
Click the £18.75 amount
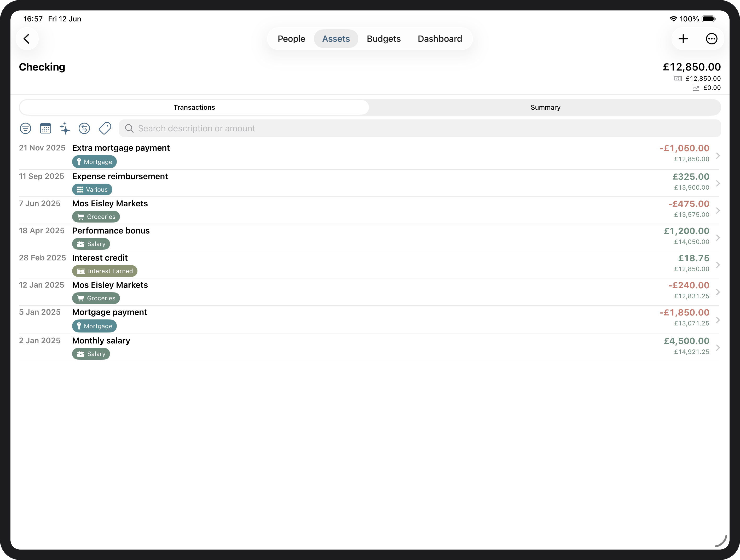tap(694, 258)
